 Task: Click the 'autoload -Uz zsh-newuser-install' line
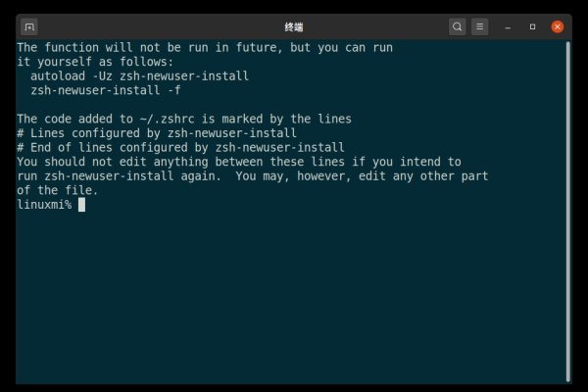[139, 75]
